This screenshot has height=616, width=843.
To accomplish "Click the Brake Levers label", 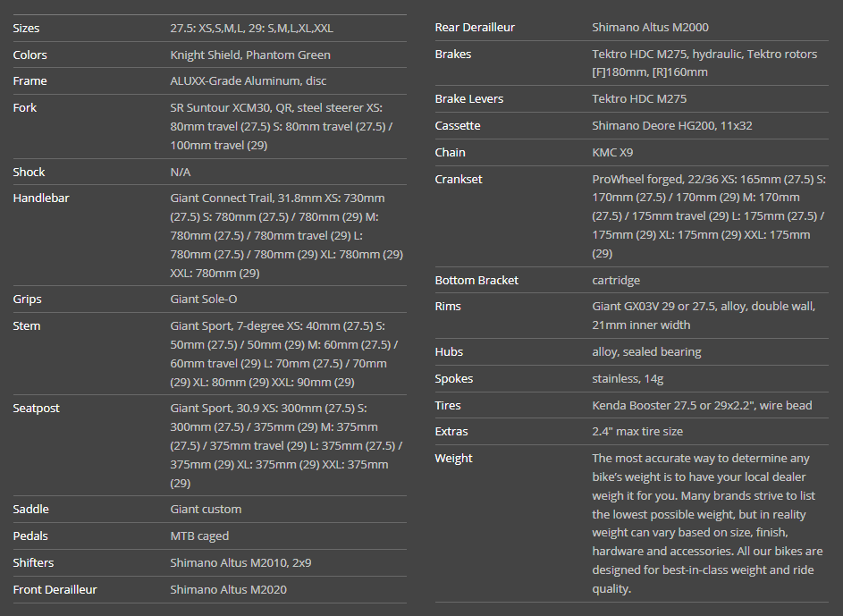I will [468, 99].
